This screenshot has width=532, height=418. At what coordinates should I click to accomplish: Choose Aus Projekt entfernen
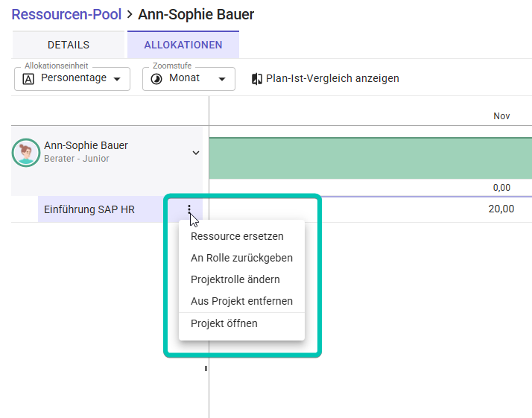pyautogui.click(x=241, y=301)
